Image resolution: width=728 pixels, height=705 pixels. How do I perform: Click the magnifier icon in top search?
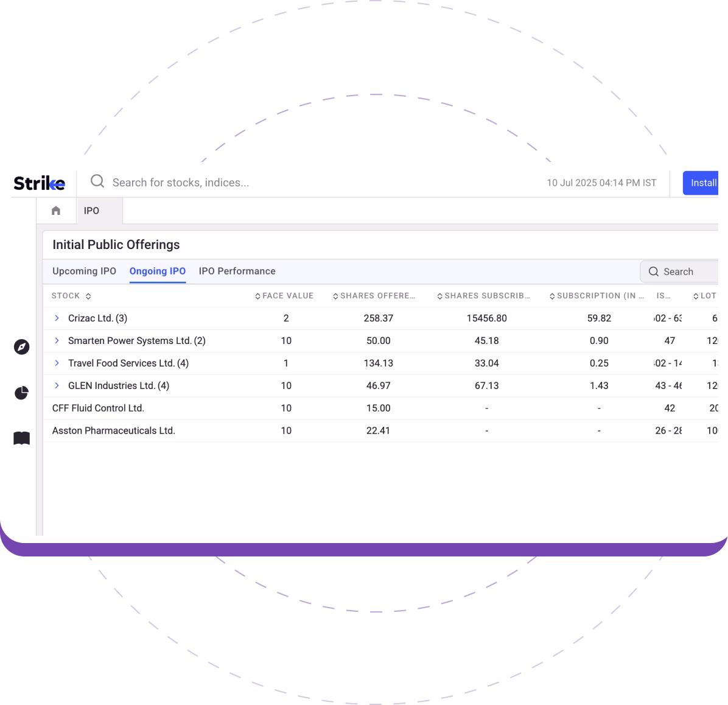pos(97,181)
